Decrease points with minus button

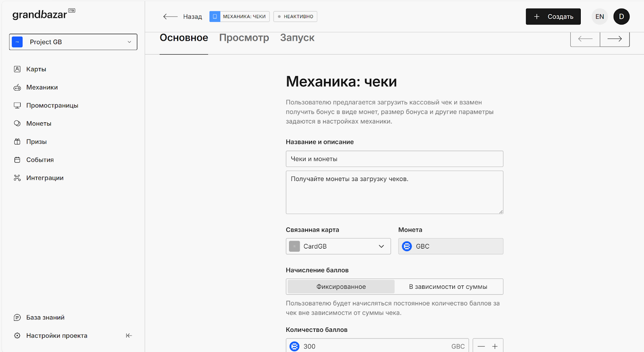pyautogui.click(x=481, y=346)
